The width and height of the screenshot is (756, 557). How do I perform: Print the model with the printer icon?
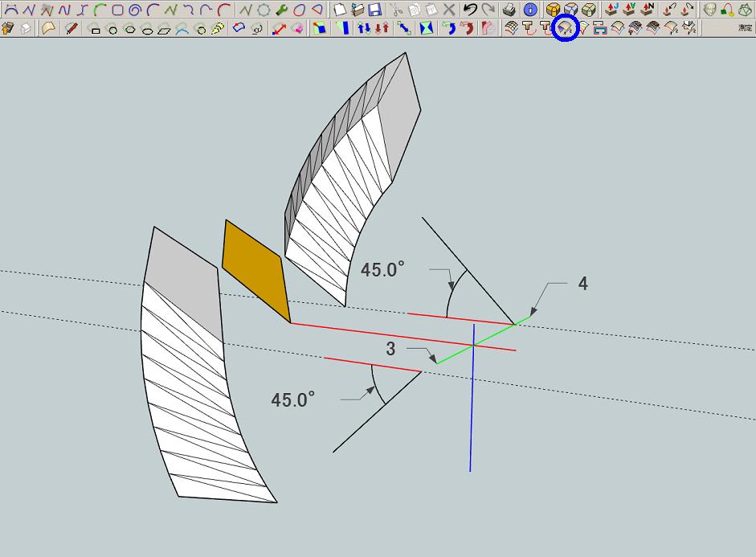[x=509, y=9]
